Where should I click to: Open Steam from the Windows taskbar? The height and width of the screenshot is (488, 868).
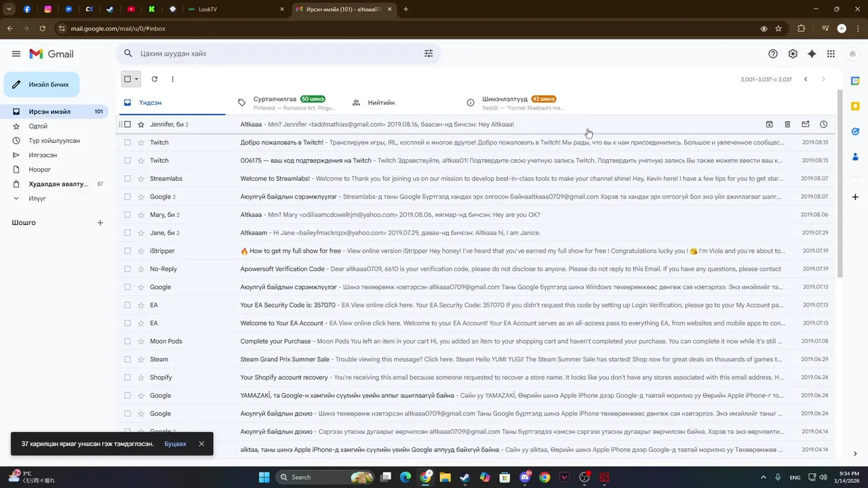[x=465, y=477]
